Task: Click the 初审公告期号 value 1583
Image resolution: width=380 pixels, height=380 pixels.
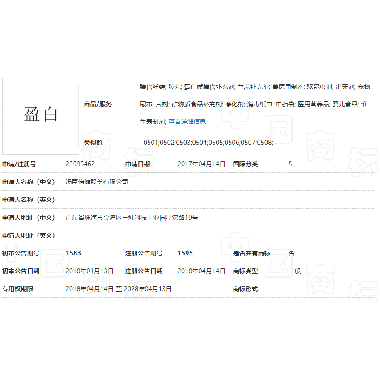Action: (74, 253)
